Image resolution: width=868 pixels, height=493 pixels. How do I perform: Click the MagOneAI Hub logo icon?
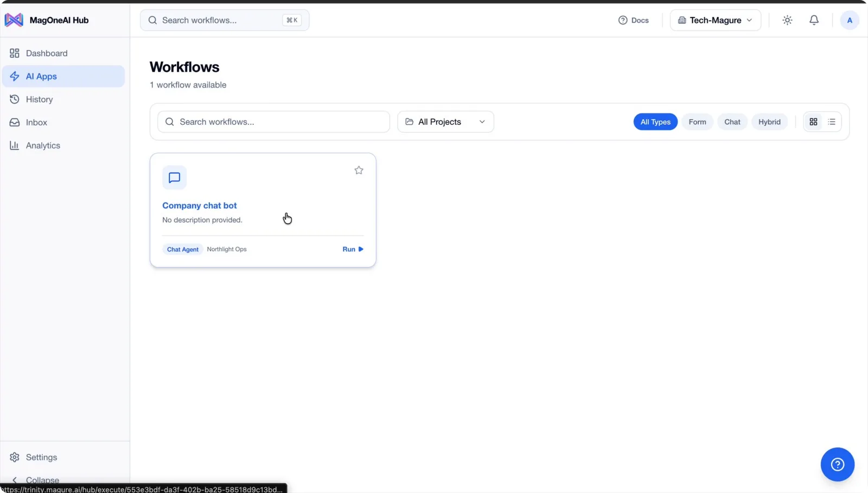tap(14, 20)
